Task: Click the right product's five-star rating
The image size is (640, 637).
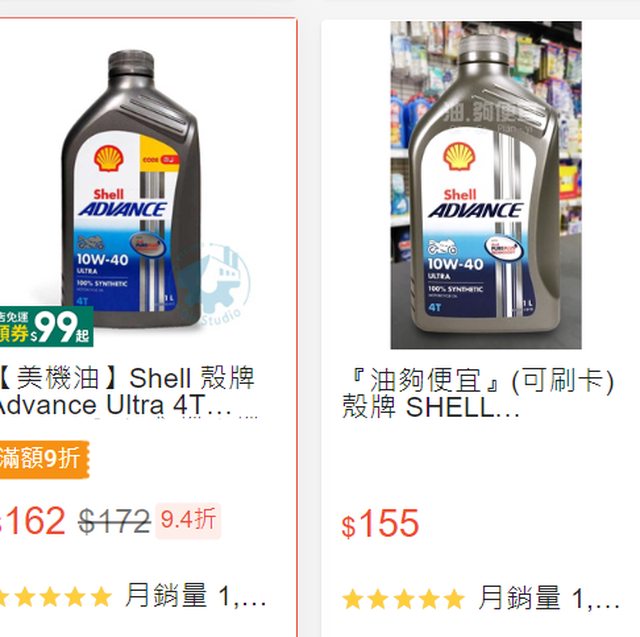Action: coord(403,599)
